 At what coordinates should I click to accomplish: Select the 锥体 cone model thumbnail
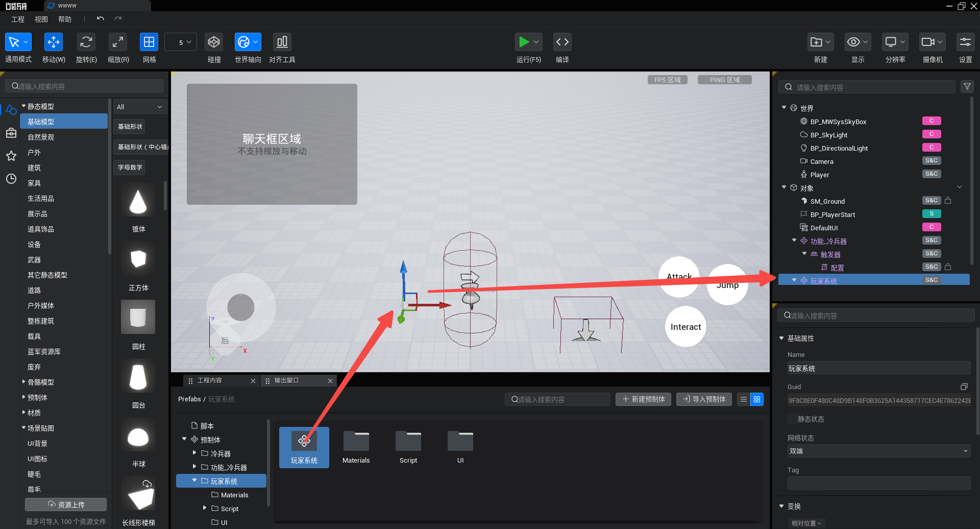tap(138, 200)
